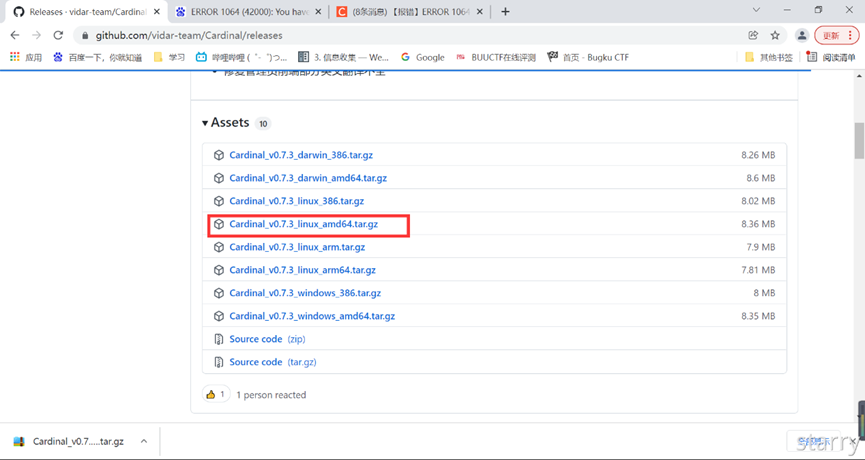The height and width of the screenshot is (460, 865).
Task: Download Cardinal_v0.7.3_darwin_amd64.tar.gz
Action: pyautogui.click(x=308, y=178)
